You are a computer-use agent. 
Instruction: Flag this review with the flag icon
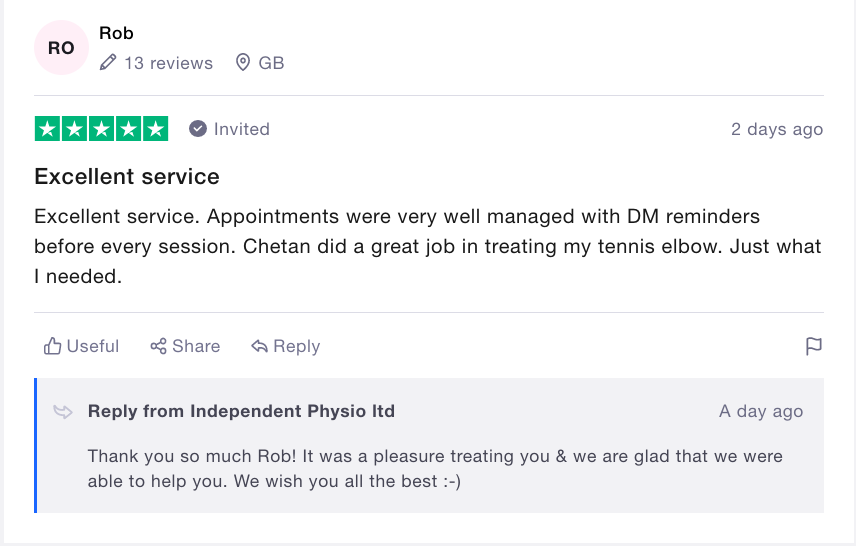point(813,346)
